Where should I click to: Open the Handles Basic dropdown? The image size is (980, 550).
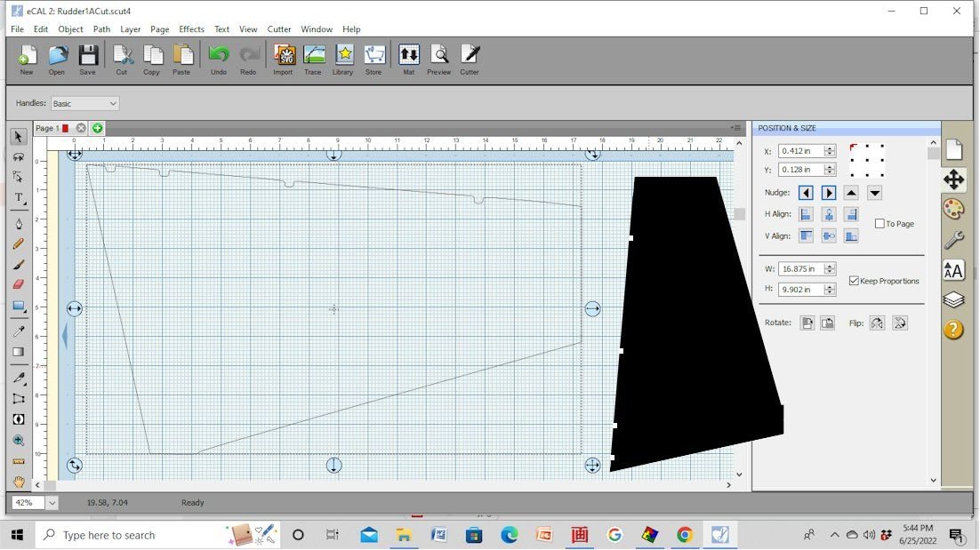(85, 104)
